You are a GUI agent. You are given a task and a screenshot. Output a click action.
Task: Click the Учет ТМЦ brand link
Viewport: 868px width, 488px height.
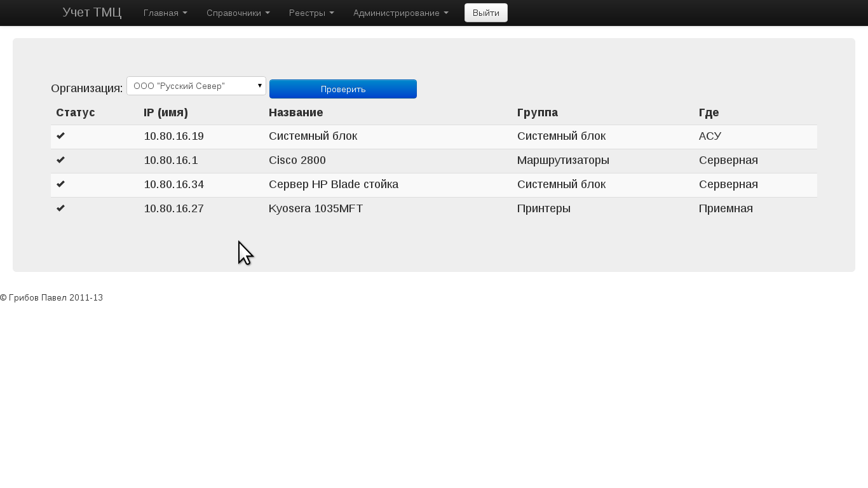tap(92, 13)
